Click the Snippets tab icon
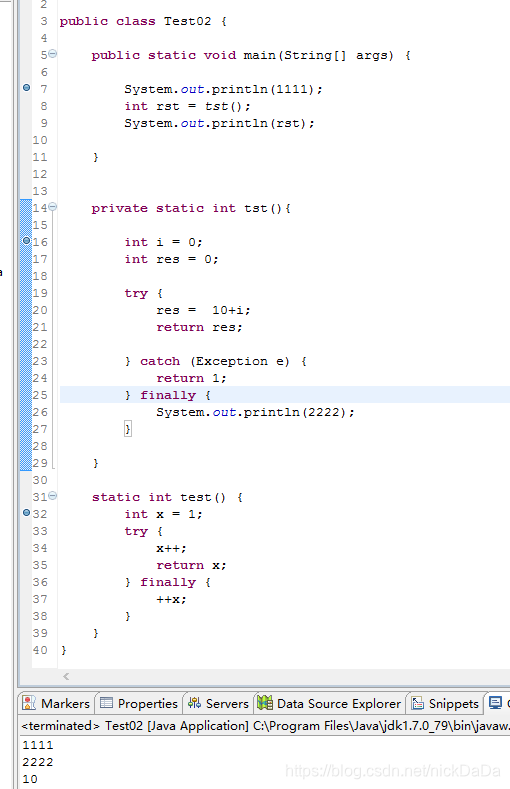This screenshot has width=510, height=789. 417,703
